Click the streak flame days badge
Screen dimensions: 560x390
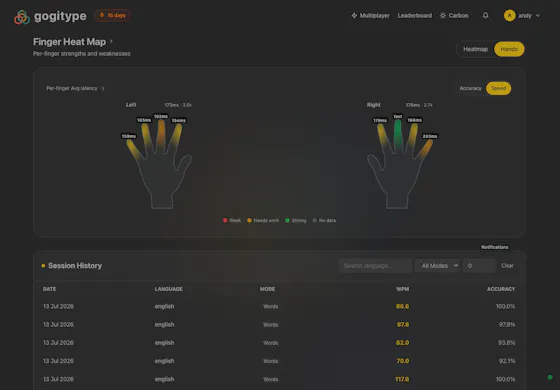pos(112,15)
